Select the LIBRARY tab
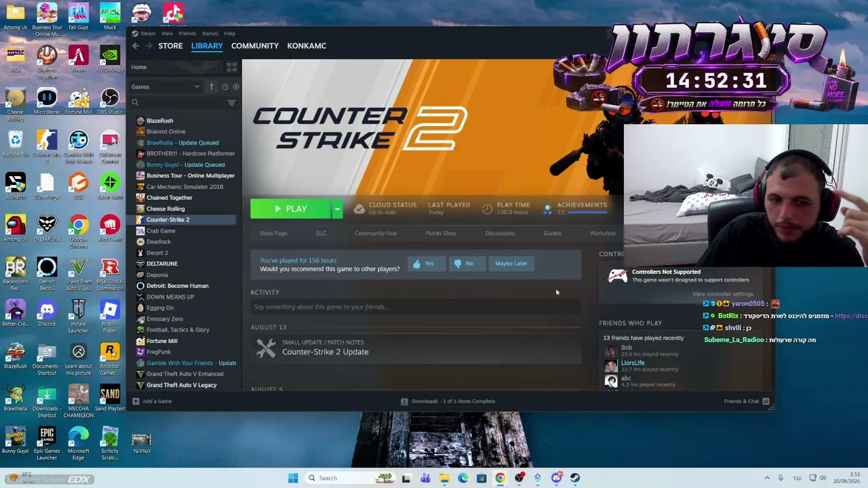The image size is (868, 488). tap(207, 46)
